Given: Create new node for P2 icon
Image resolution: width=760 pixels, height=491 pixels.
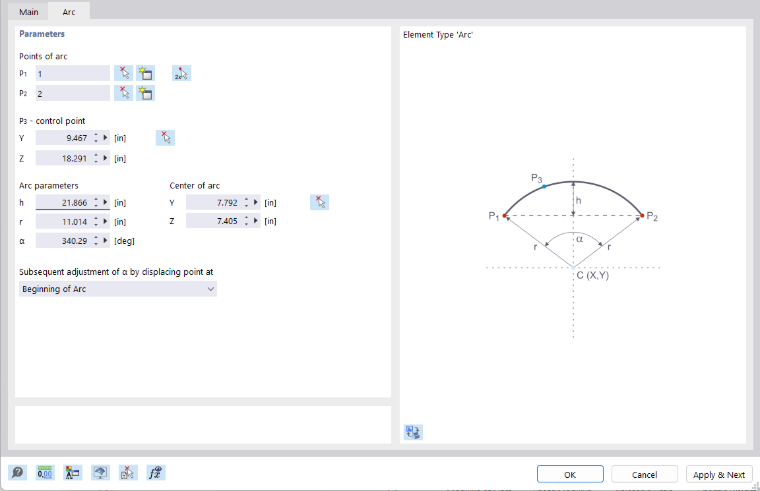Looking at the screenshot, I should (x=145, y=93).
